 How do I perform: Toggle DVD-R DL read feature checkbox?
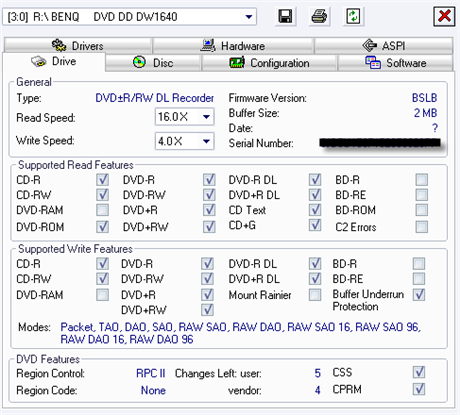[315, 180]
